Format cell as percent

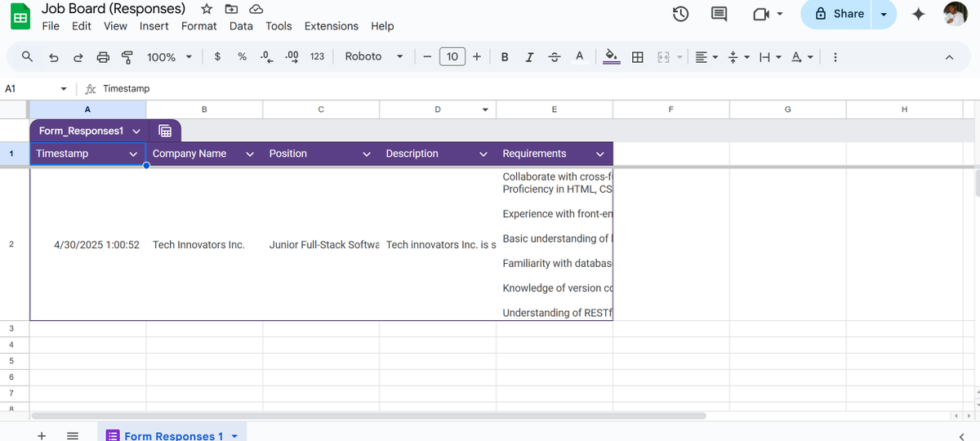[x=242, y=56]
